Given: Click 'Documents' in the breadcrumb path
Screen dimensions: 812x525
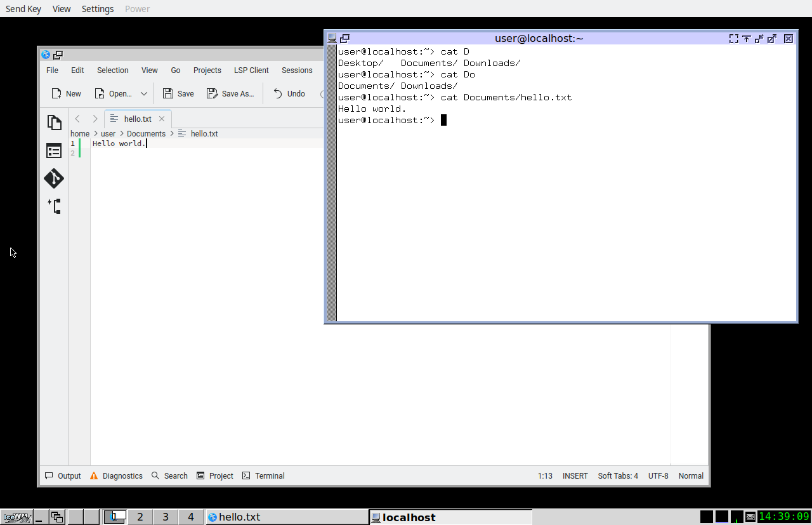Looking at the screenshot, I should [146, 133].
